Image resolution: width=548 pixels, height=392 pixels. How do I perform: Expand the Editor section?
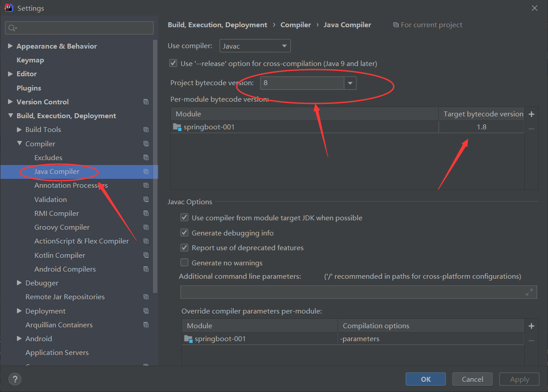(10, 74)
